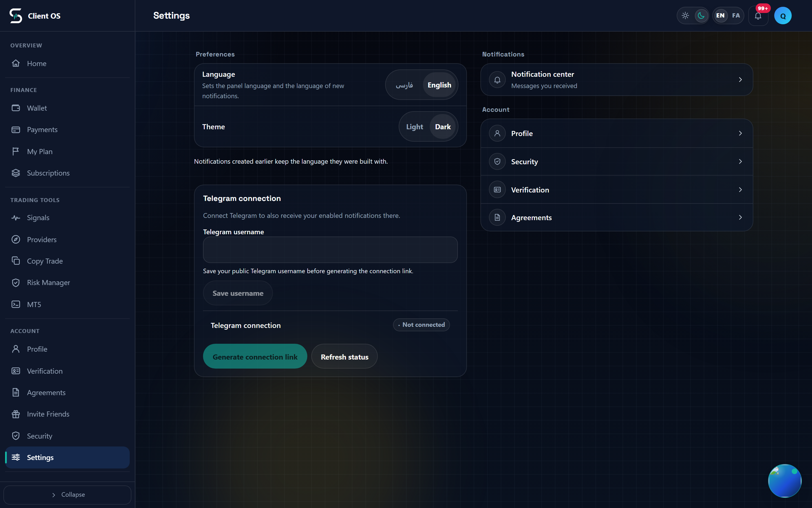Click the Copy Trade icon
This screenshot has width=812, height=508.
(x=16, y=261)
